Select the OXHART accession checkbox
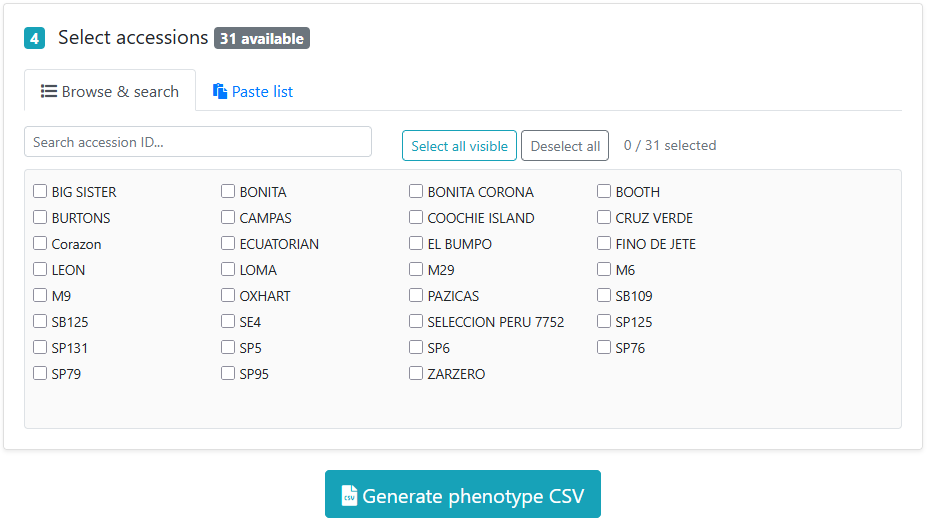This screenshot has height=524, width=927. click(x=228, y=295)
